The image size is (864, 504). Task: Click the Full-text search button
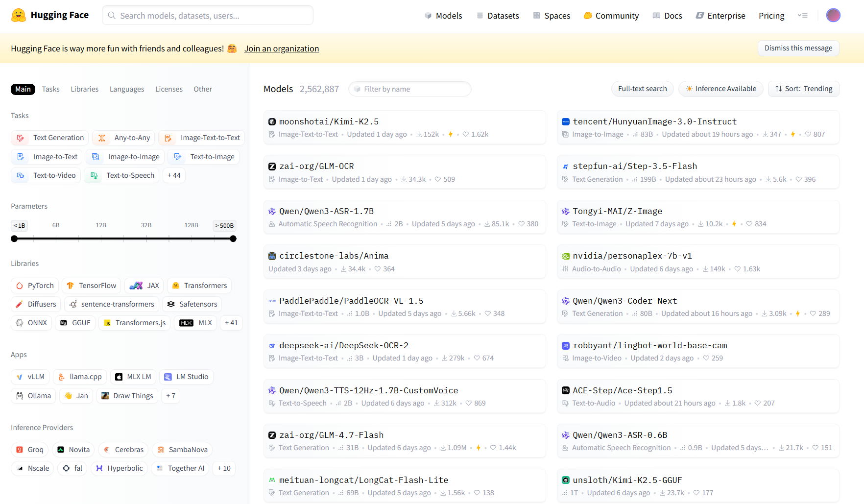coord(642,89)
